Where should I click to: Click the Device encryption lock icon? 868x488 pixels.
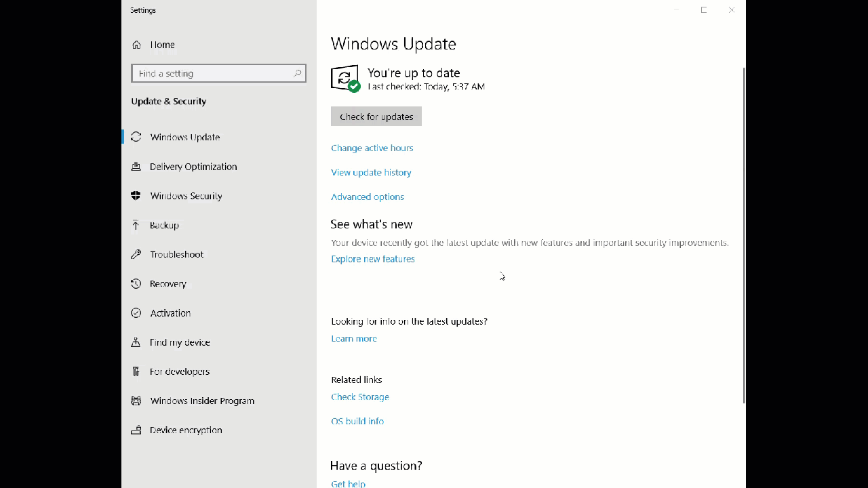point(136,430)
